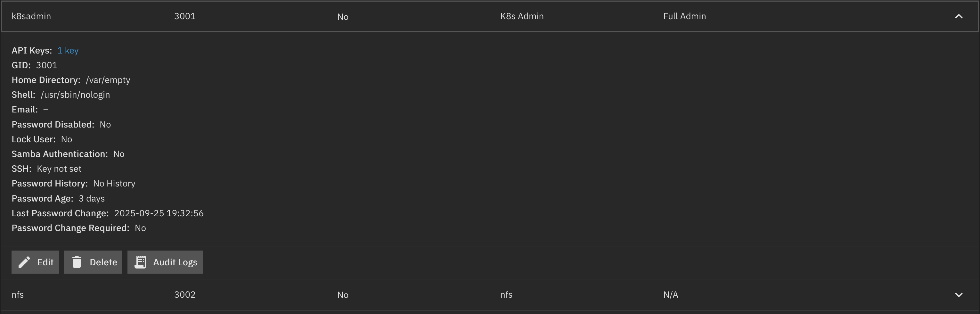The width and height of the screenshot is (980, 314).
Task: Expand the nfs user row
Action: click(x=958, y=295)
